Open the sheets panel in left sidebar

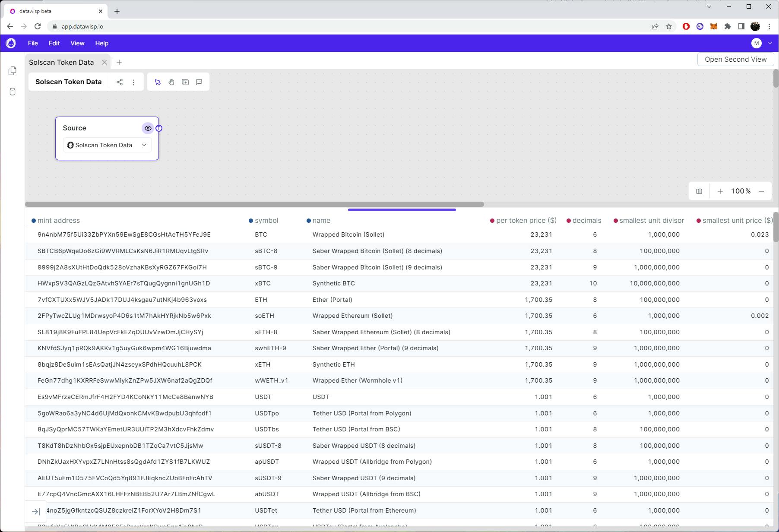(x=13, y=71)
